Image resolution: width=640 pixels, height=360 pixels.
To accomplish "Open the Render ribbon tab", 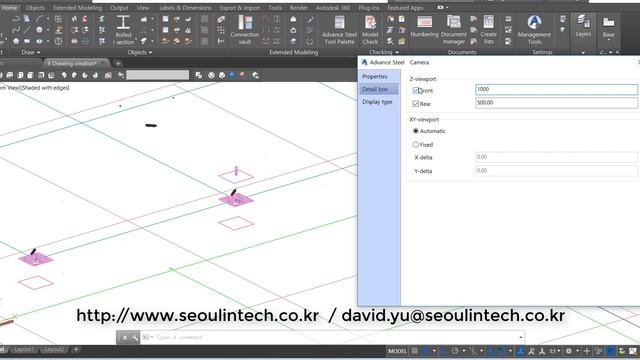I will pos(298,8).
